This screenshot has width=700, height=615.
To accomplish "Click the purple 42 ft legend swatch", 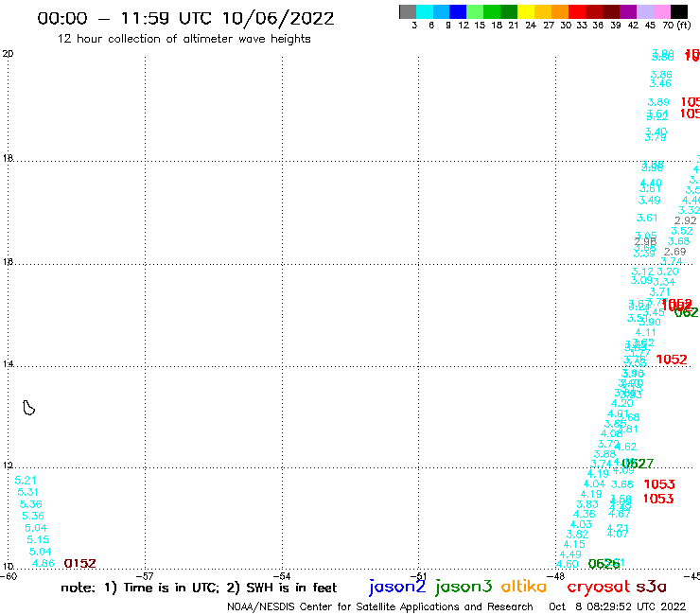I will (x=628, y=11).
